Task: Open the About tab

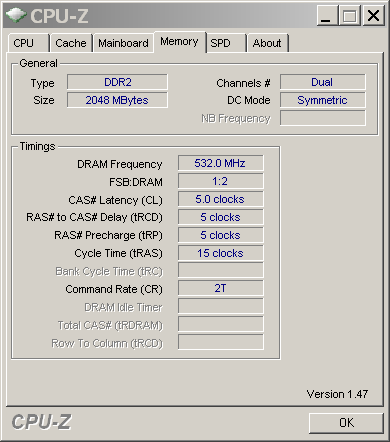Action: (x=267, y=43)
